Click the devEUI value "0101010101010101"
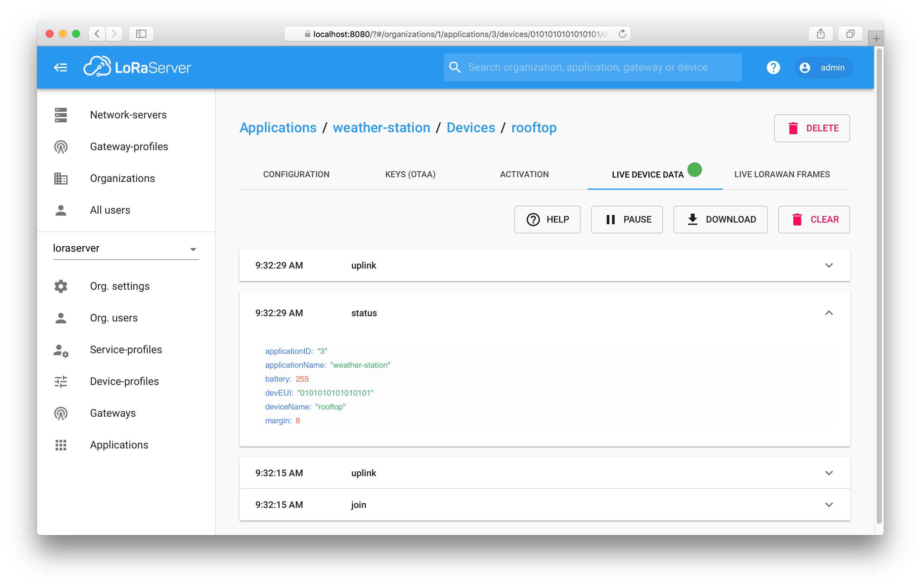This screenshot has height=588, width=921. [x=335, y=393]
